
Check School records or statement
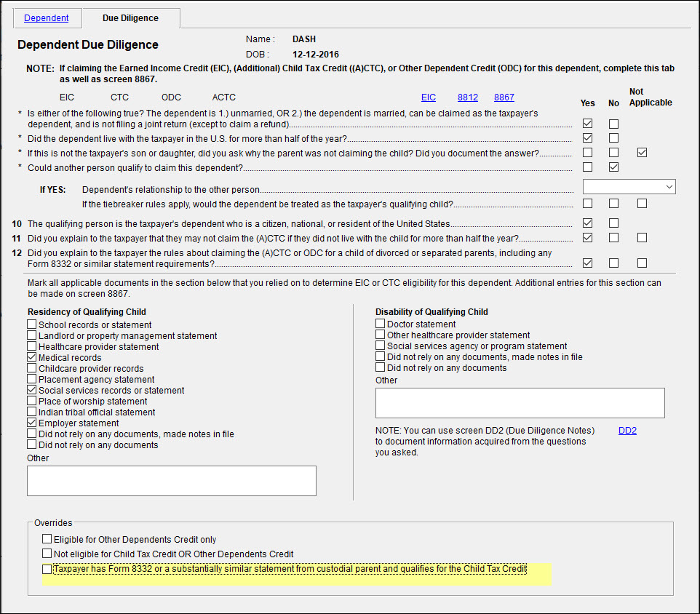[x=32, y=324]
